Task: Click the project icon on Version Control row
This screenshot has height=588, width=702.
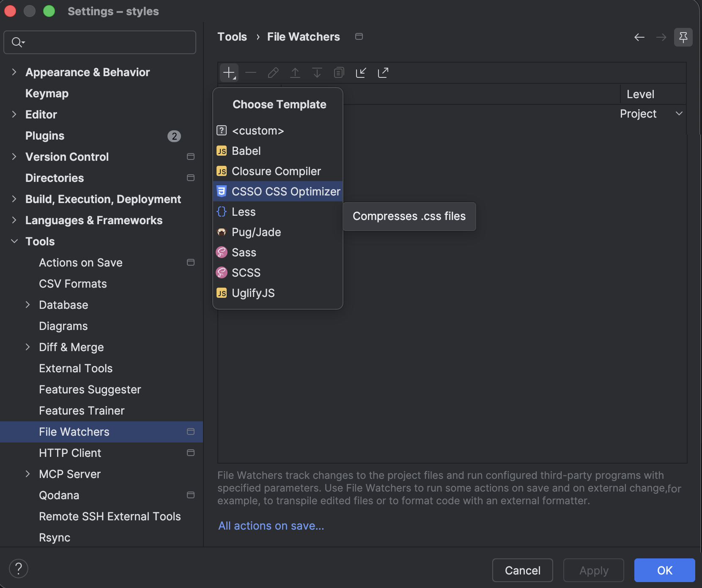Action: point(191,157)
